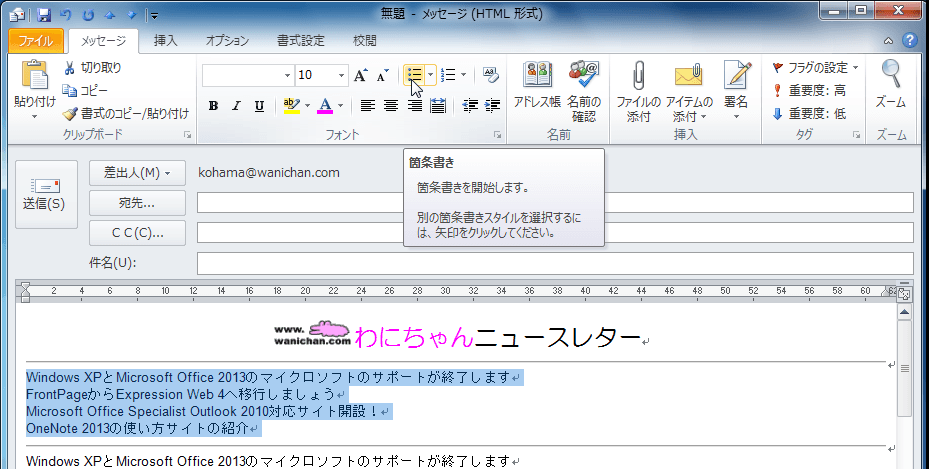Expand the bullet style dropdown arrow
The height and width of the screenshot is (469, 929).
[430, 75]
